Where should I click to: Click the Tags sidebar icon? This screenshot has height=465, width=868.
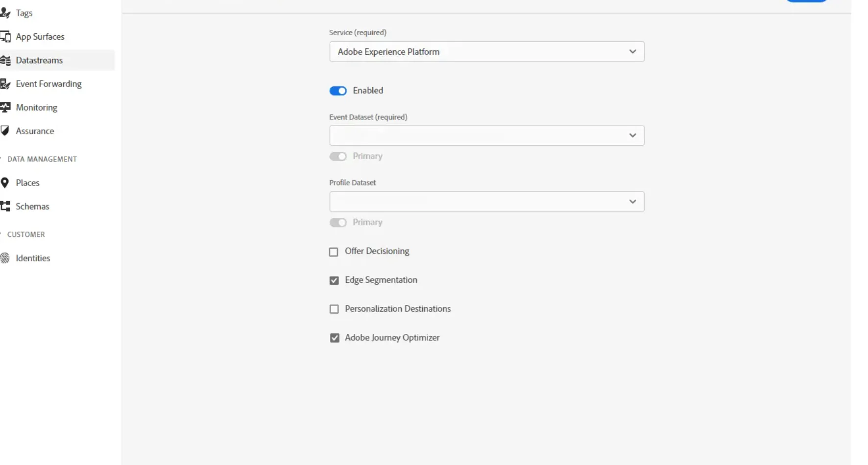(5, 13)
